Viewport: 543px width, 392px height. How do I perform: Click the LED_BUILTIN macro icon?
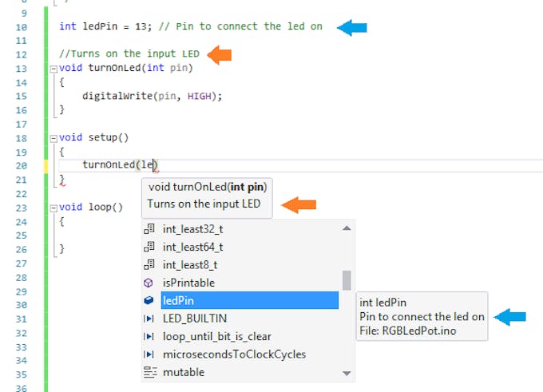(x=149, y=319)
